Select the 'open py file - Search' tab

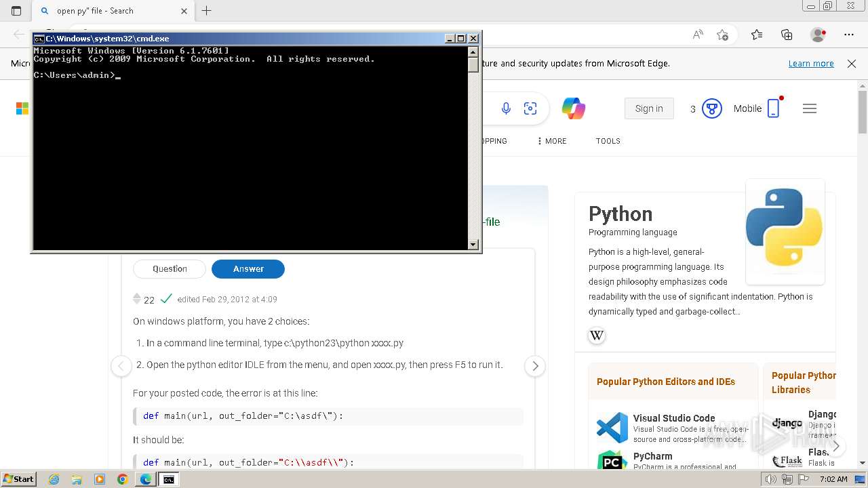coord(113,11)
